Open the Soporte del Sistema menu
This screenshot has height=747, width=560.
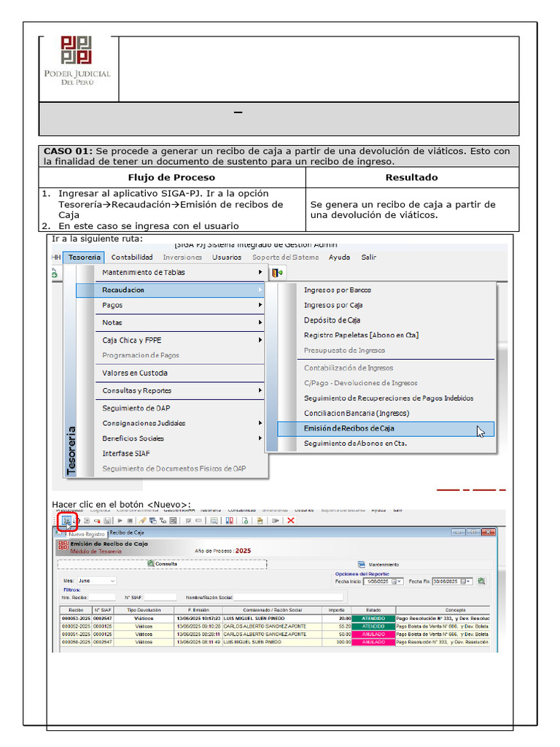285,258
